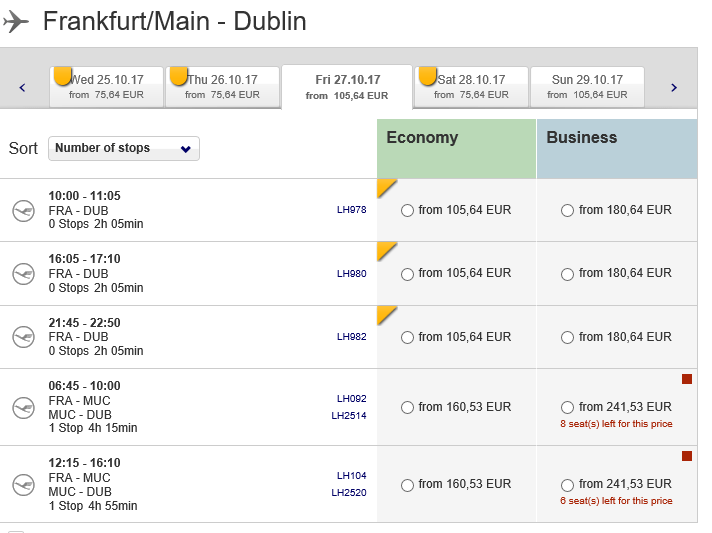Viewport: 712px width, 533px height.
Task: Click the 10:00 - 11:05 departure time text
Action: point(84,196)
